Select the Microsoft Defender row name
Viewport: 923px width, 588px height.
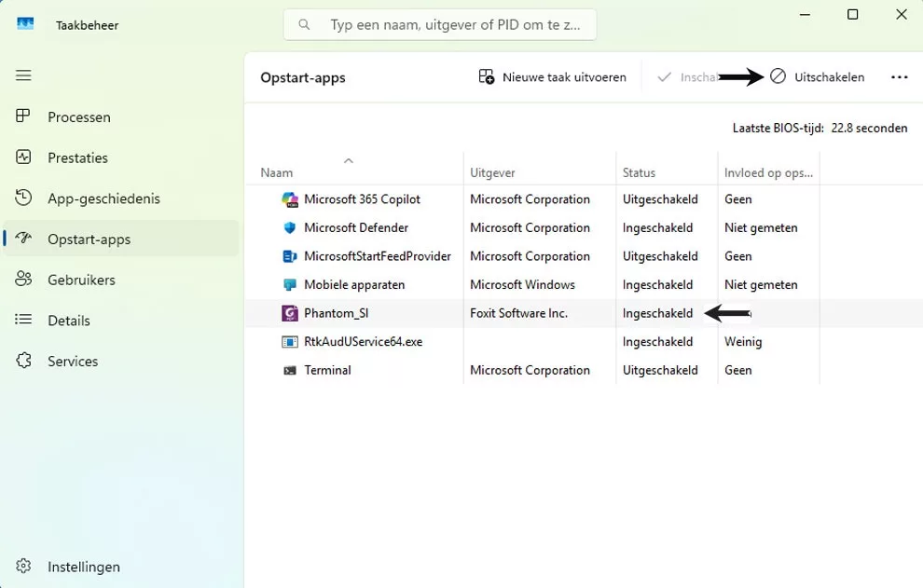click(356, 227)
